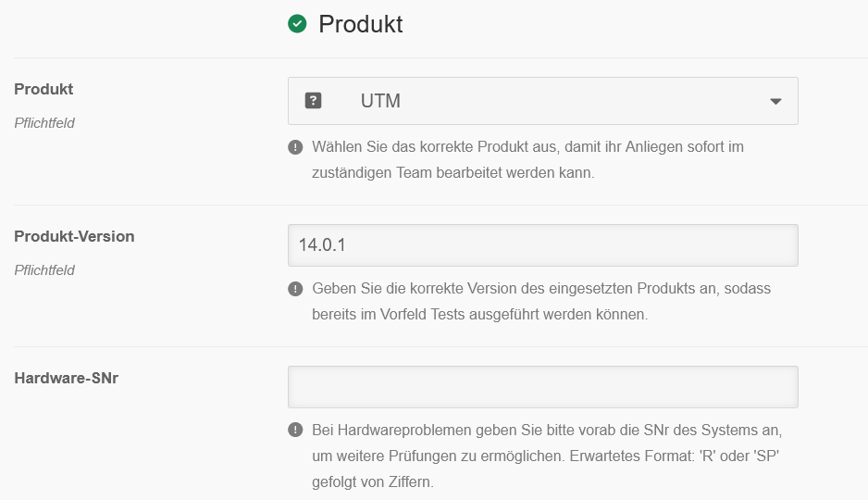Click the bold 'Produkt' field label

point(43,90)
